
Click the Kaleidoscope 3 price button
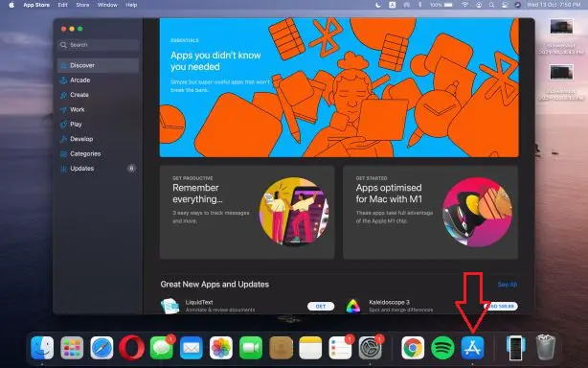point(501,306)
